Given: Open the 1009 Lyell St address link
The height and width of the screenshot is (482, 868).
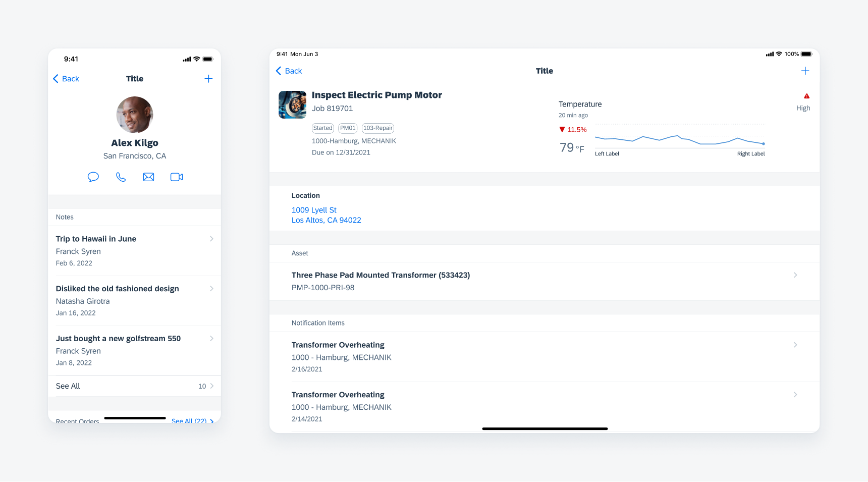Looking at the screenshot, I should (x=314, y=210).
